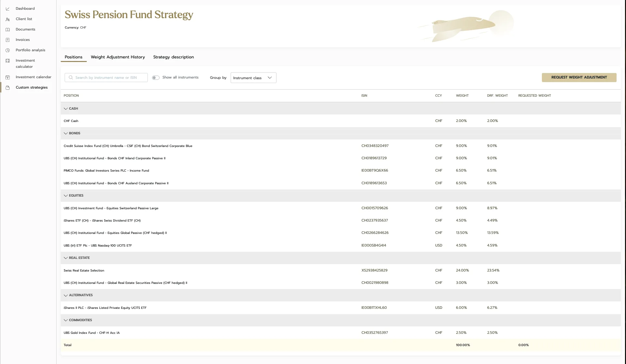Click Request Weight Adjustment button
The height and width of the screenshot is (364, 626).
pyautogui.click(x=579, y=77)
